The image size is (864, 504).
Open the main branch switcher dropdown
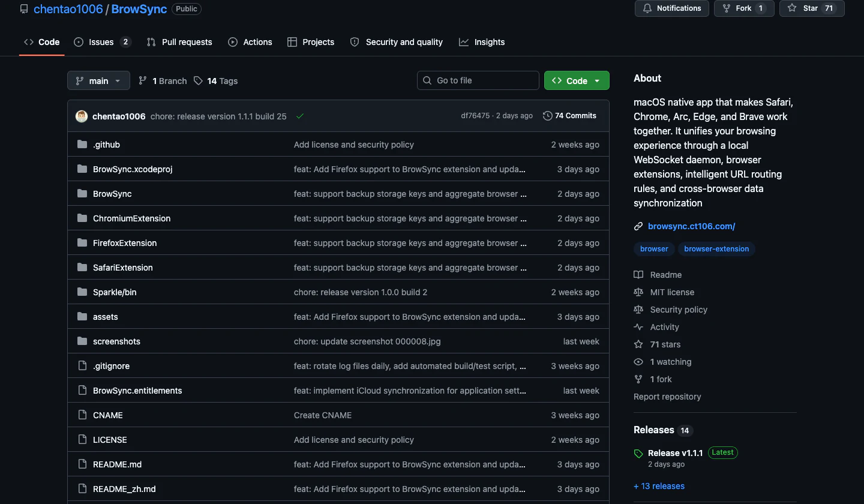[x=98, y=81]
